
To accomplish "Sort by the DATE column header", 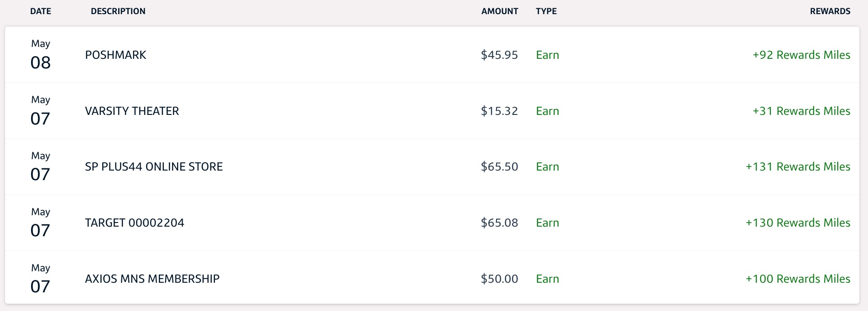I will coord(41,11).
